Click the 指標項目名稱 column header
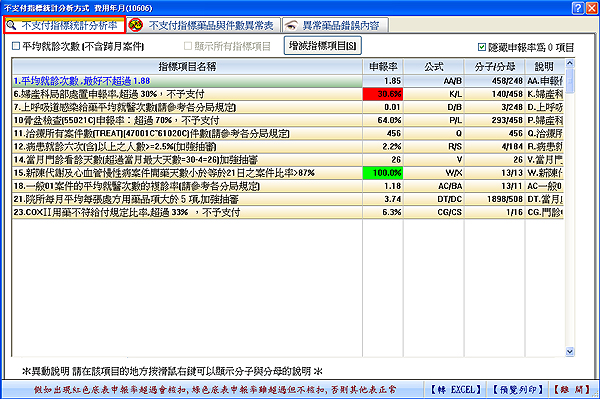The width and height of the screenshot is (600, 399). (187, 67)
